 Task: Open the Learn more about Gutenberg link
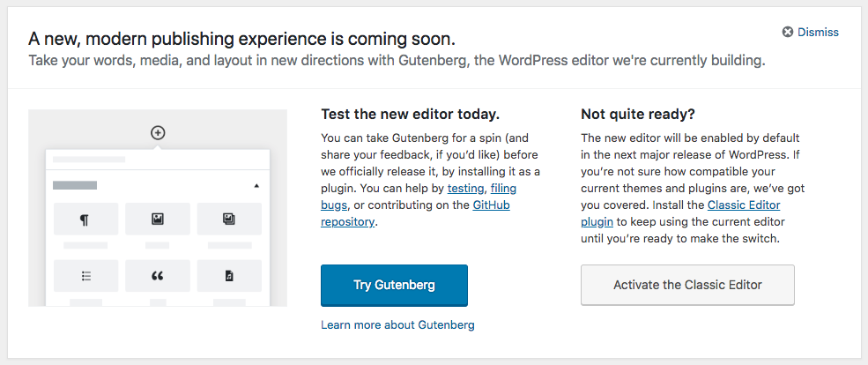point(397,324)
